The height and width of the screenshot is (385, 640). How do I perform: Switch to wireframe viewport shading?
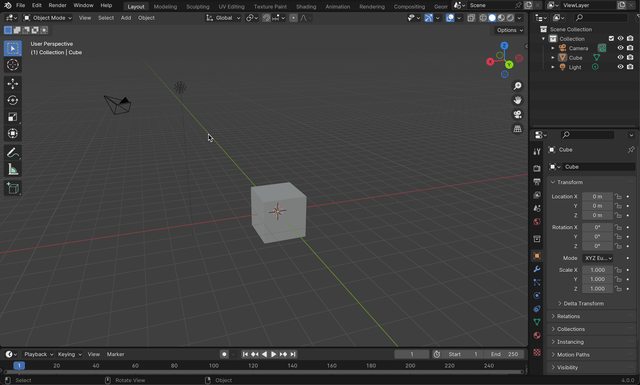pyautogui.click(x=483, y=18)
